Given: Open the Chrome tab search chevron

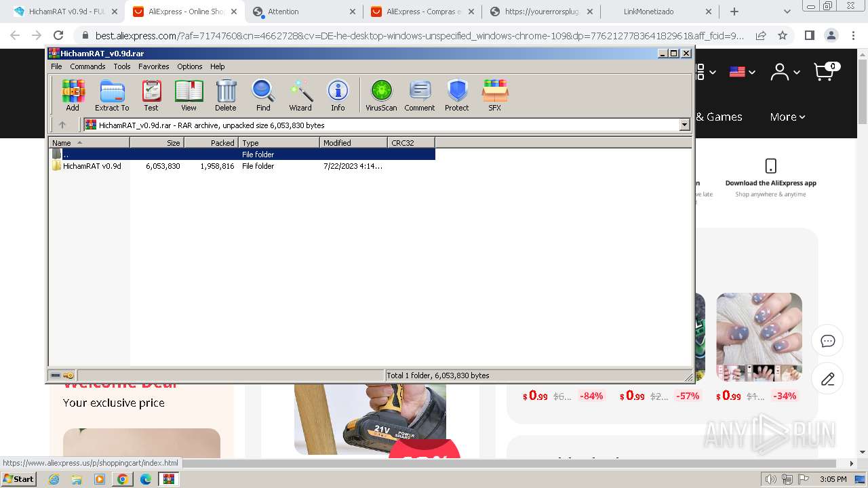Looking at the screenshot, I should coord(787,12).
